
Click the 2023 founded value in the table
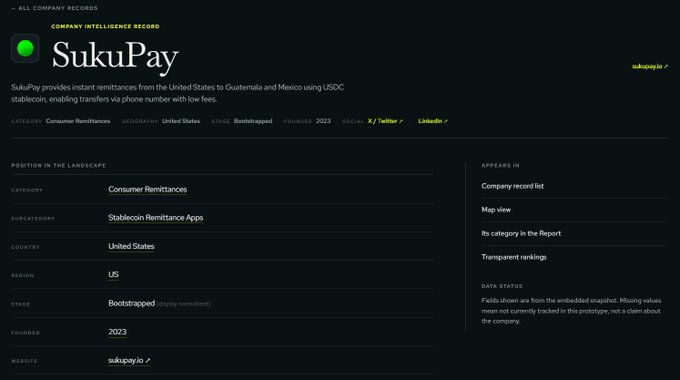click(x=118, y=332)
